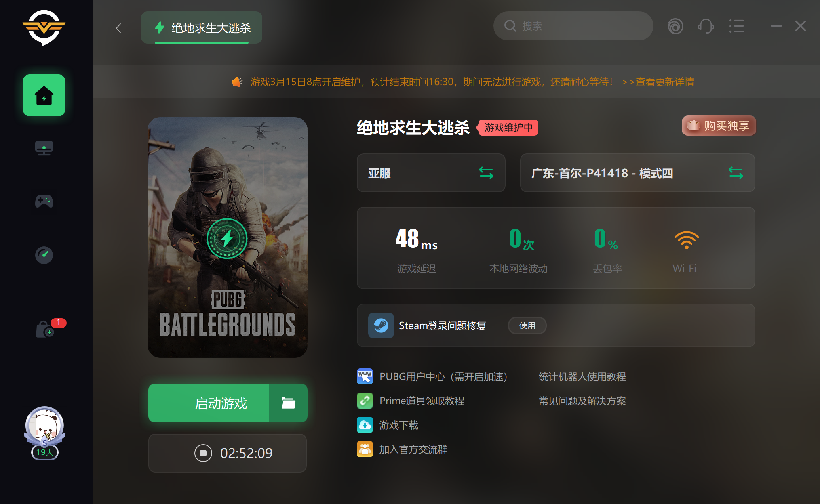Click the 绝地求生大逃杀 game title heading
This screenshot has height=504, width=820.
413,128
